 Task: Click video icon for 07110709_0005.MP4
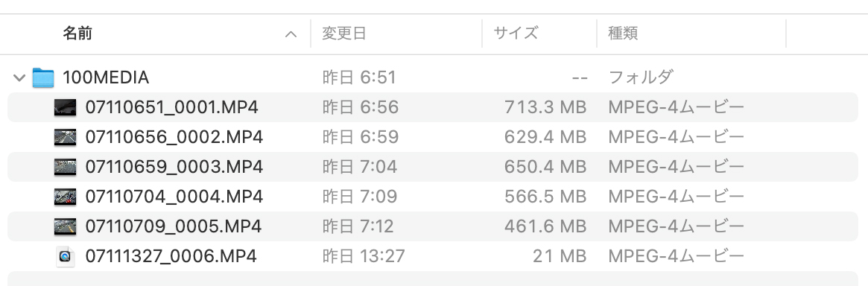(65, 227)
